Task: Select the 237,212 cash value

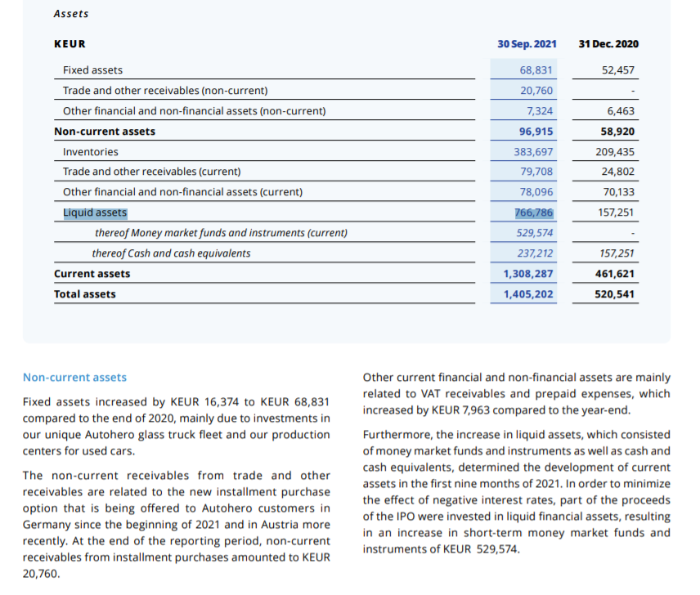Action: coord(535,253)
